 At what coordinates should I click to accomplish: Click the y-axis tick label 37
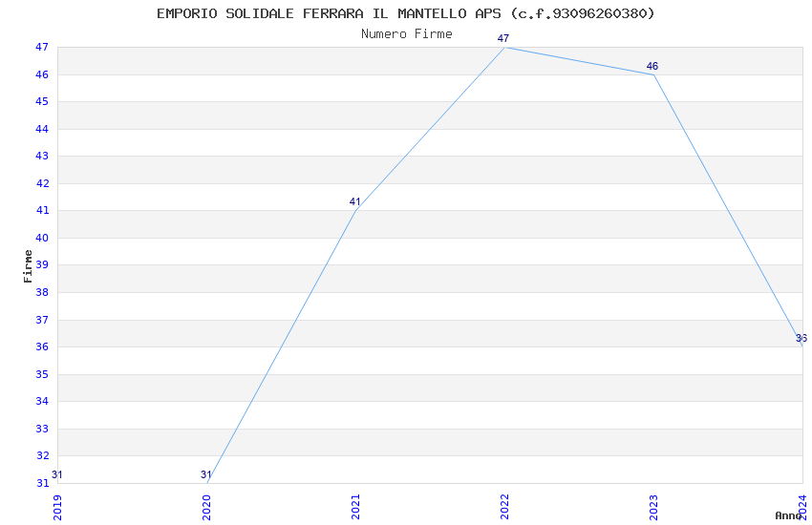(x=42, y=320)
